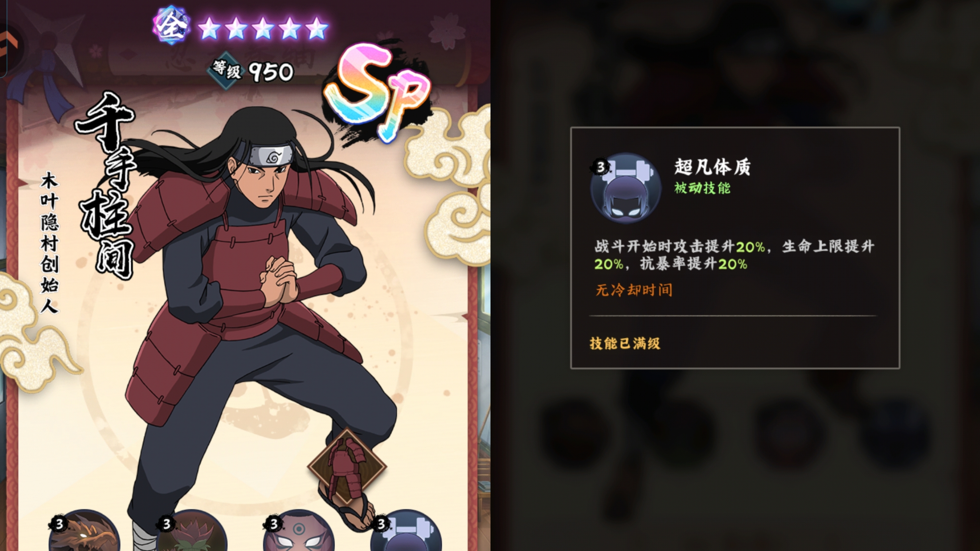Click the 超凡体质 skill title
Viewport: 980px width, 551px height.
coord(712,167)
